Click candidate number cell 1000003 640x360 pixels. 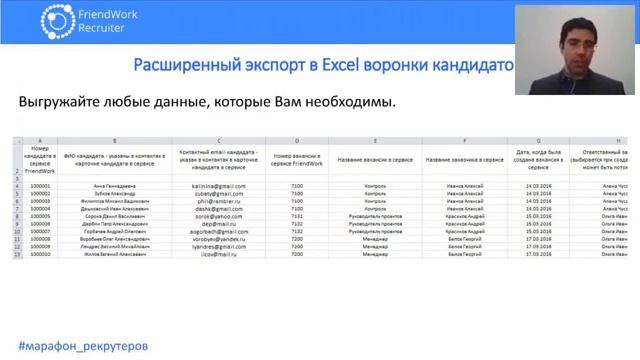pyautogui.click(x=40, y=201)
